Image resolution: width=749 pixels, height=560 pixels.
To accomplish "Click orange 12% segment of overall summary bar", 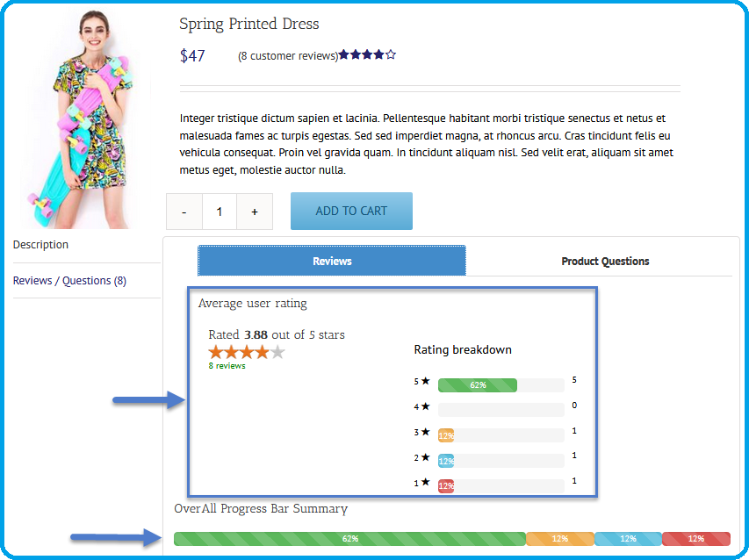I will point(560,539).
